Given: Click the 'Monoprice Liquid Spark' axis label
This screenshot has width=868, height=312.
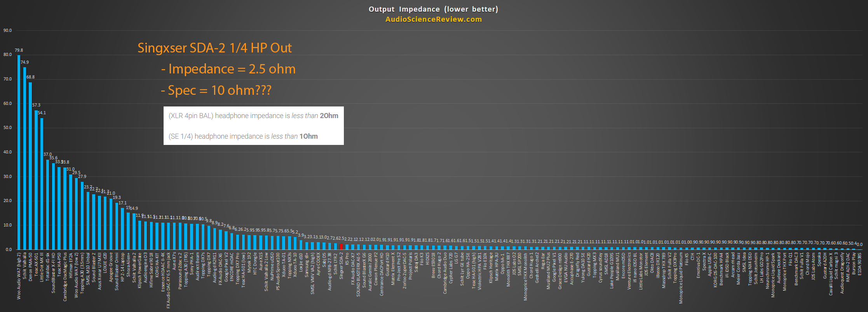Looking at the screenshot, I should point(773,275).
